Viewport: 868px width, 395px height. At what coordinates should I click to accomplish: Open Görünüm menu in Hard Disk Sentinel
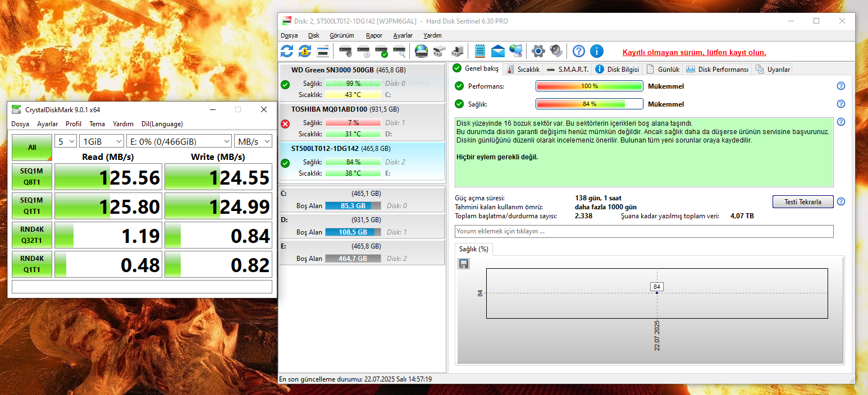[342, 35]
